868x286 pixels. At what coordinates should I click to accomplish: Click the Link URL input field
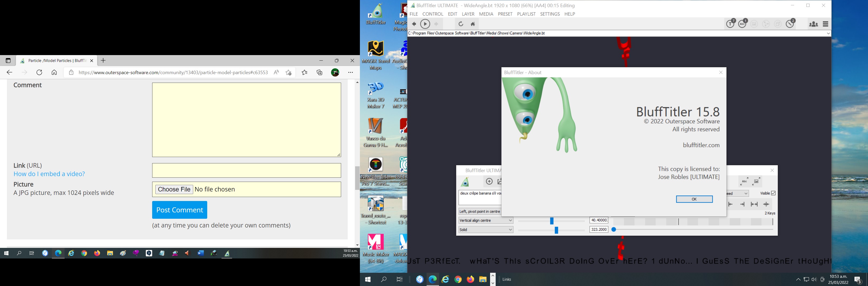(x=247, y=171)
